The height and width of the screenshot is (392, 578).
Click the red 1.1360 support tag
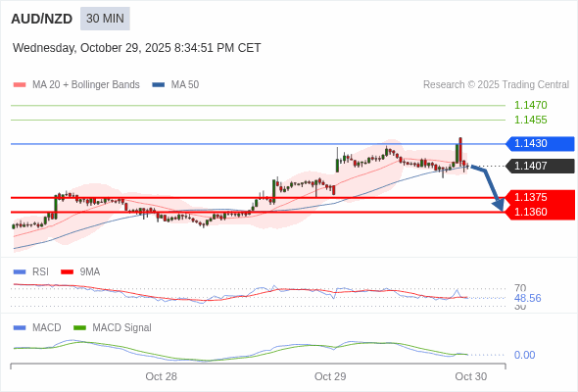(540, 212)
